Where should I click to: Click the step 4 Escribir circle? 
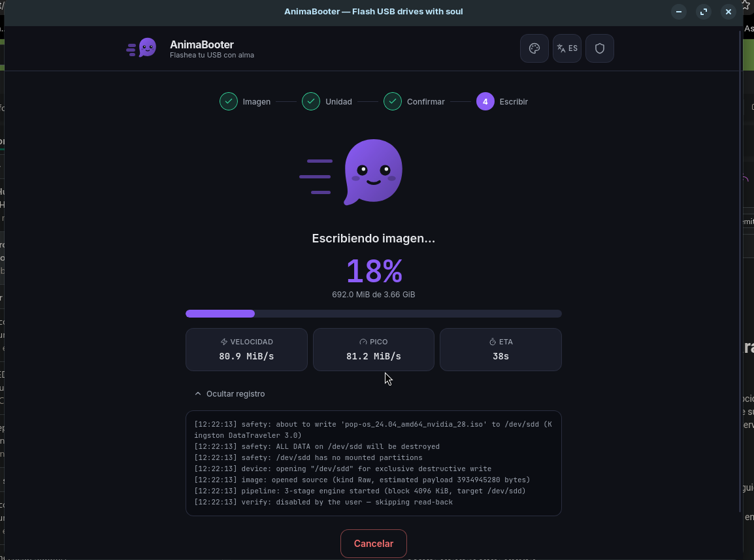(x=485, y=101)
